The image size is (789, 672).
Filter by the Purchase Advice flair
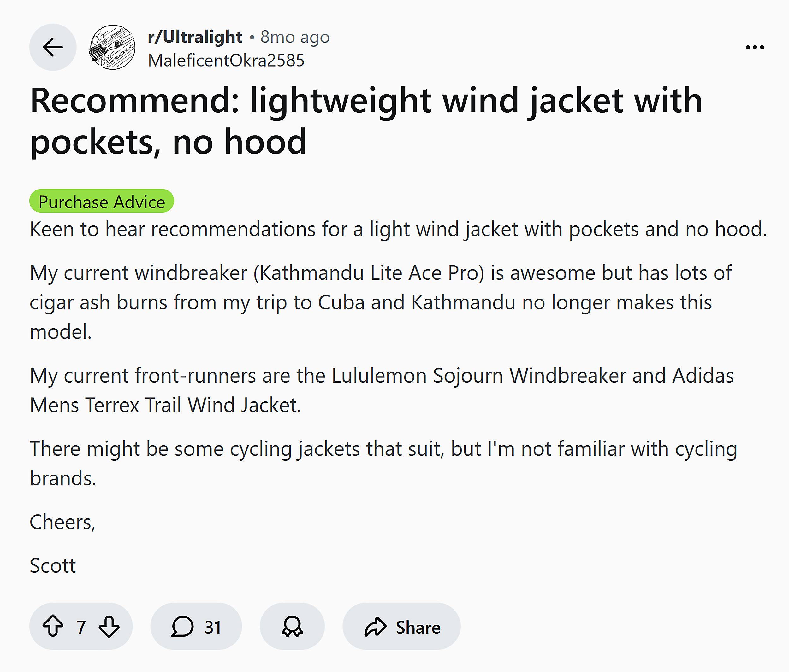[101, 201]
